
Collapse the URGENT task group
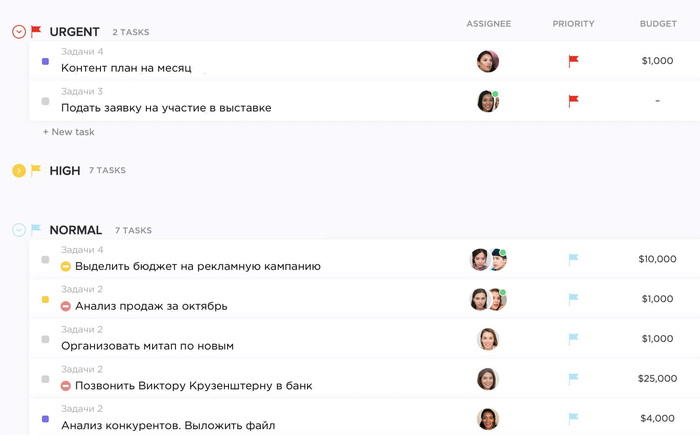pos(19,32)
